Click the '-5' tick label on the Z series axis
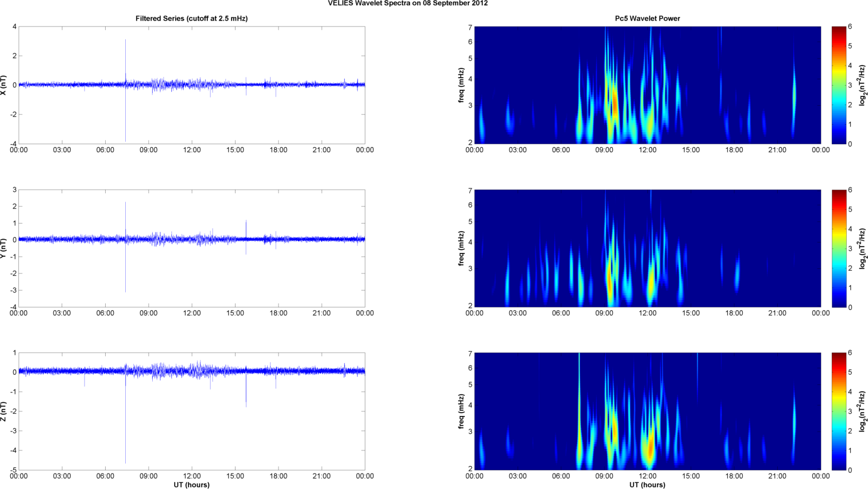 coord(13,471)
